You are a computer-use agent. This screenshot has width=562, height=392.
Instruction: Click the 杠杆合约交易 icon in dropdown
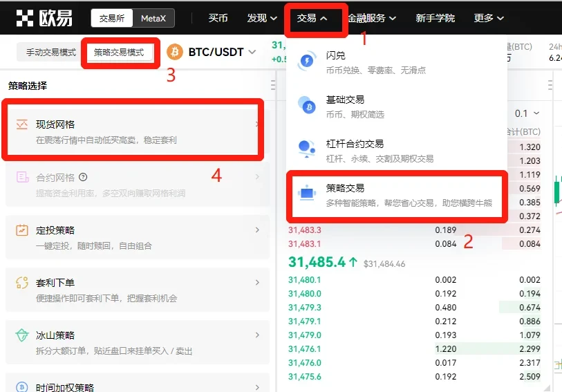tap(306, 150)
